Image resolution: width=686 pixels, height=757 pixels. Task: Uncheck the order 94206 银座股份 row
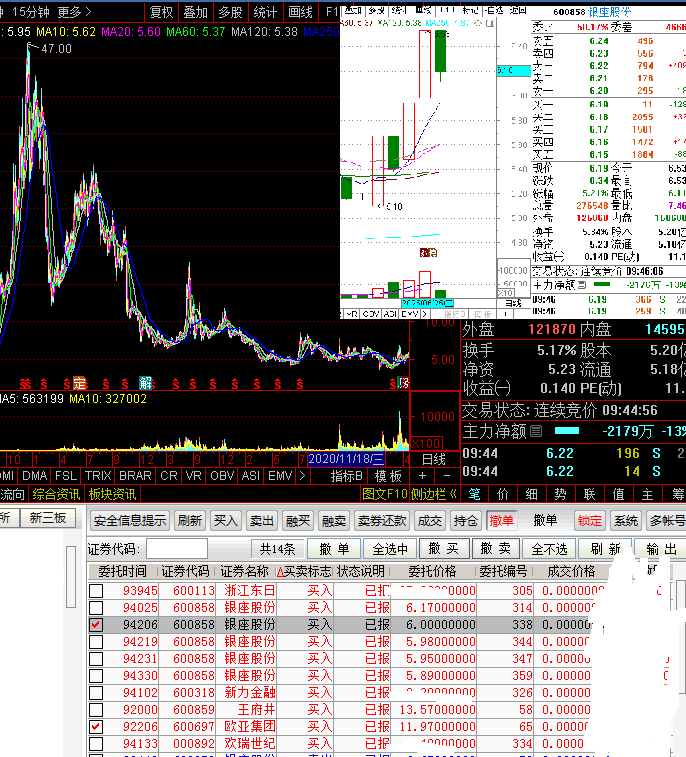pos(96,625)
